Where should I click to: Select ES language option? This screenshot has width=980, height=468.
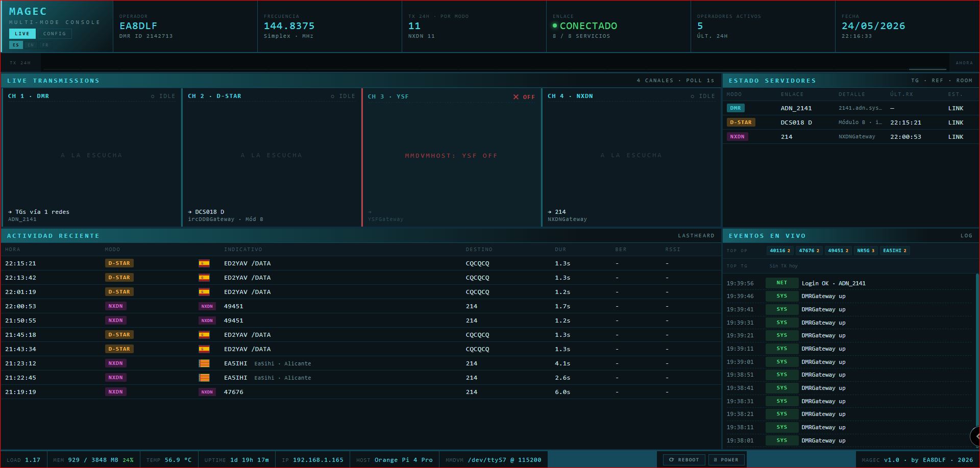16,45
